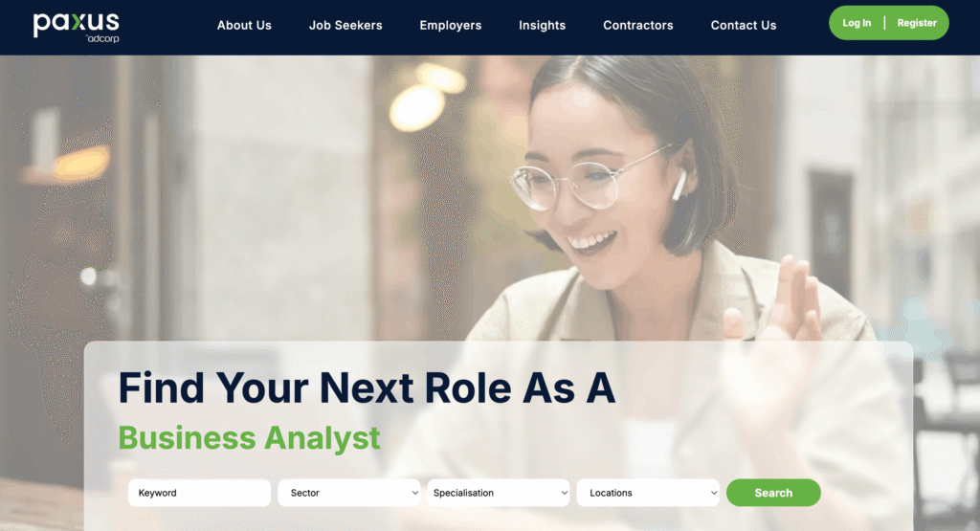Expand the Sector dropdown
The width and height of the screenshot is (980, 531).
click(348, 493)
